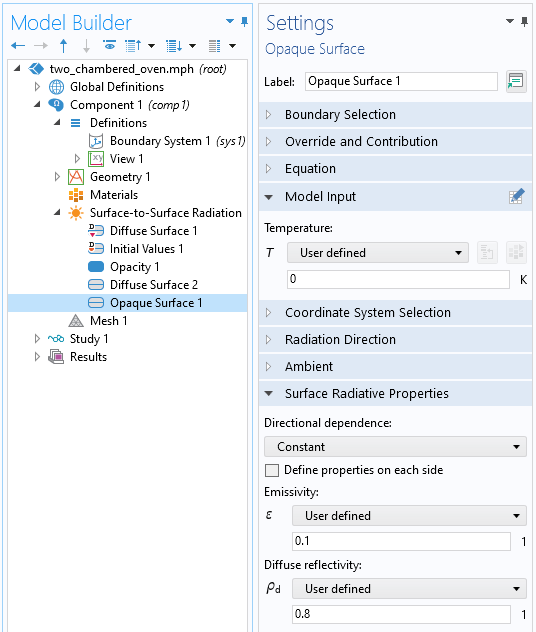This screenshot has height=632, width=536.
Task: Open the Directional dependence Constant dropdown
Action: [x=395, y=447]
